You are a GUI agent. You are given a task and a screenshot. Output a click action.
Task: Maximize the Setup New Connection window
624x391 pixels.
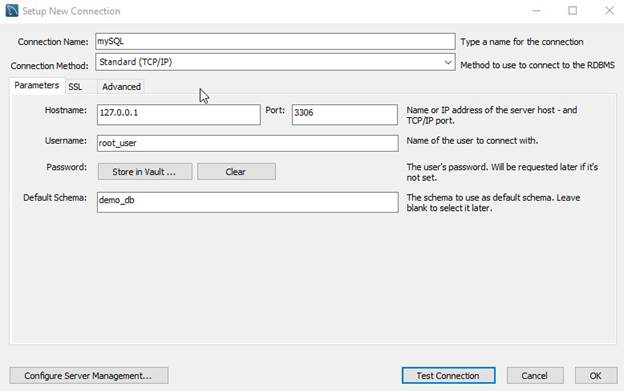click(573, 11)
